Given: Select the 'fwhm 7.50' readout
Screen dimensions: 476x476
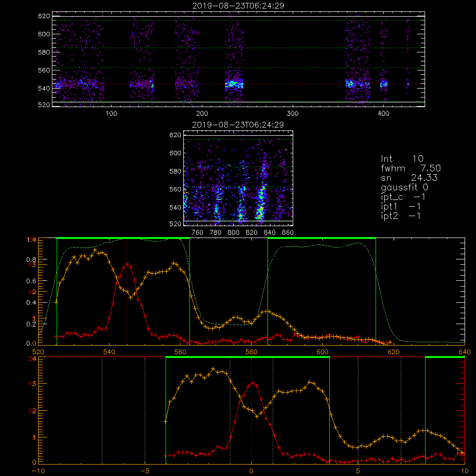Looking at the screenshot, I should (411, 168).
